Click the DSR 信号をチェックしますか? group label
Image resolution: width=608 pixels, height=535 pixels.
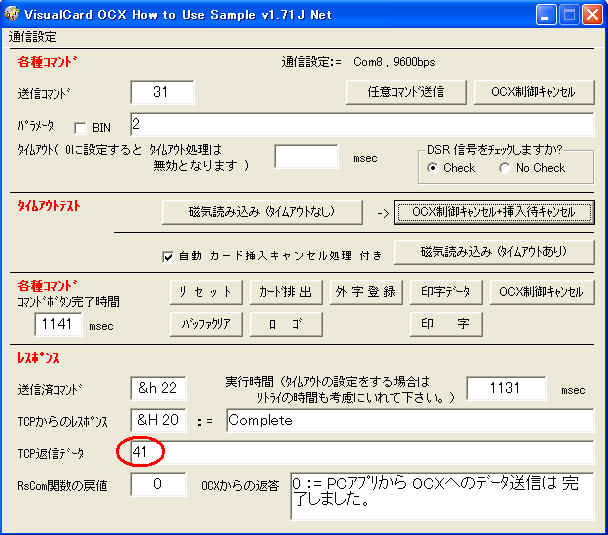click(x=495, y=150)
